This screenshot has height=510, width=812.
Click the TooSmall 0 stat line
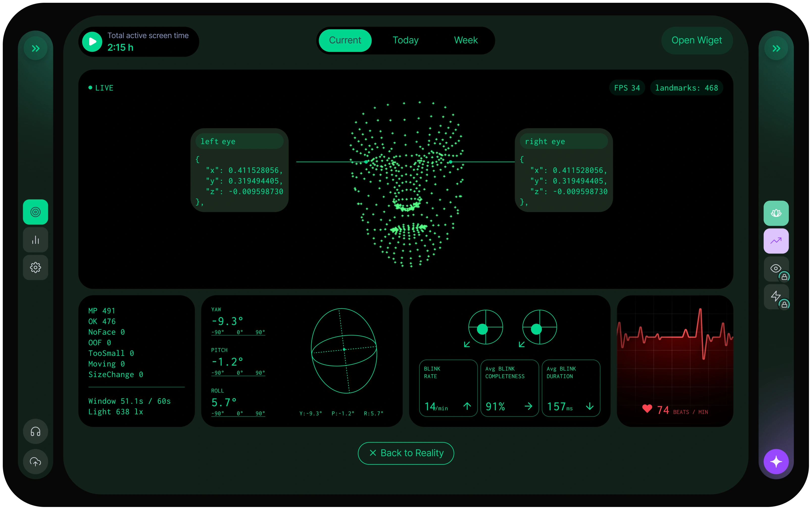coord(111,353)
